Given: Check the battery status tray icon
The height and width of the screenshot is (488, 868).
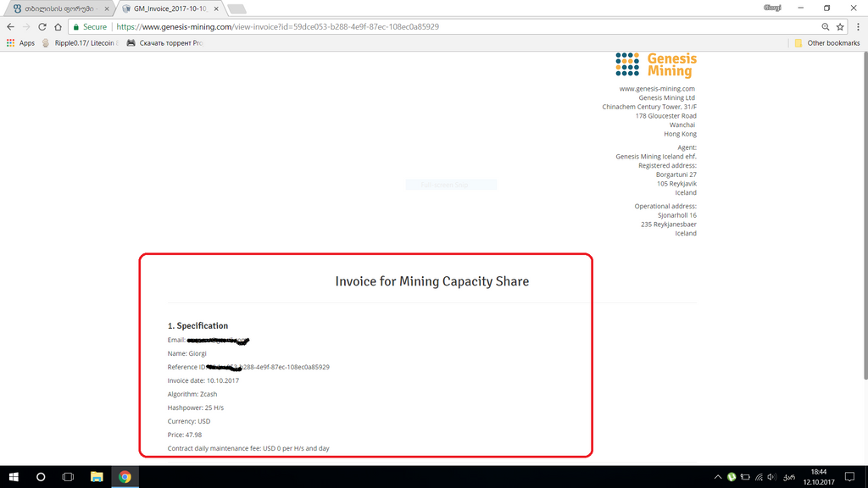Looking at the screenshot, I should click(x=745, y=477).
